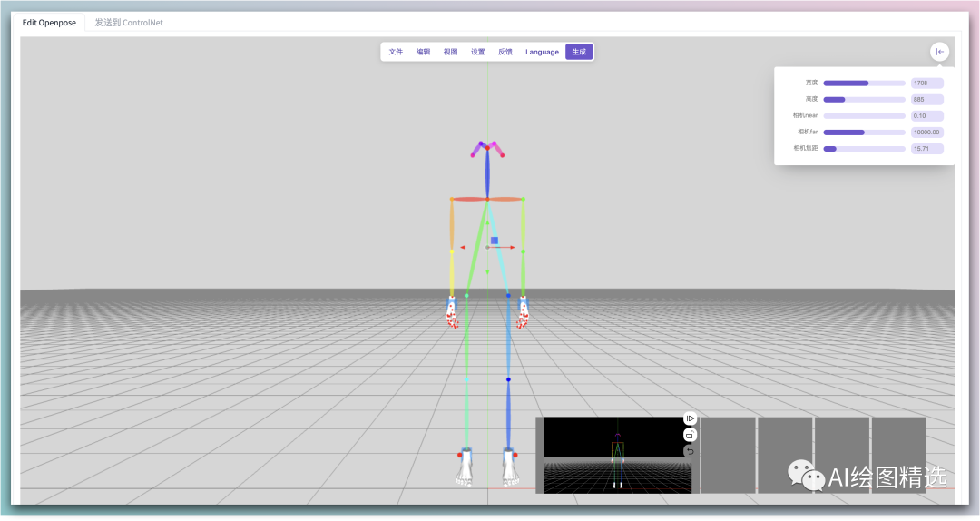
Task: Click the width value field showing 1708
Action: pos(926,84)
